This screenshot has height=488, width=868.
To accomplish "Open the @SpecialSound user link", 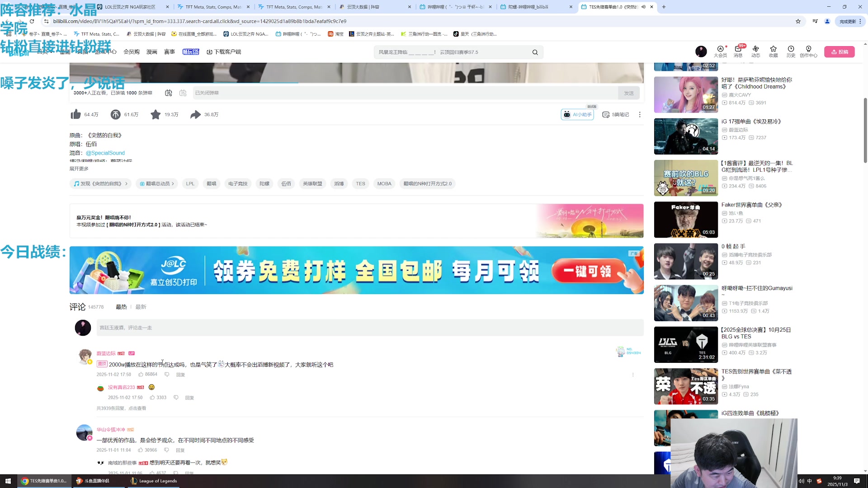I will 105,153.
